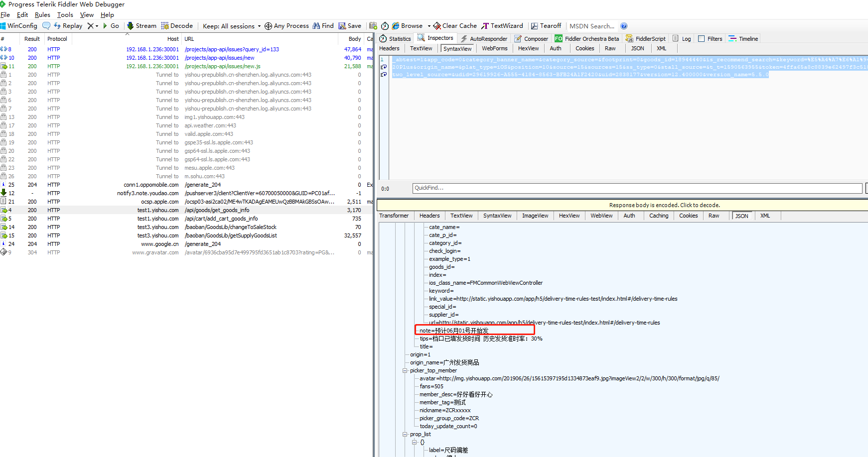Open the Tools menu

click(x=65, y=15)
